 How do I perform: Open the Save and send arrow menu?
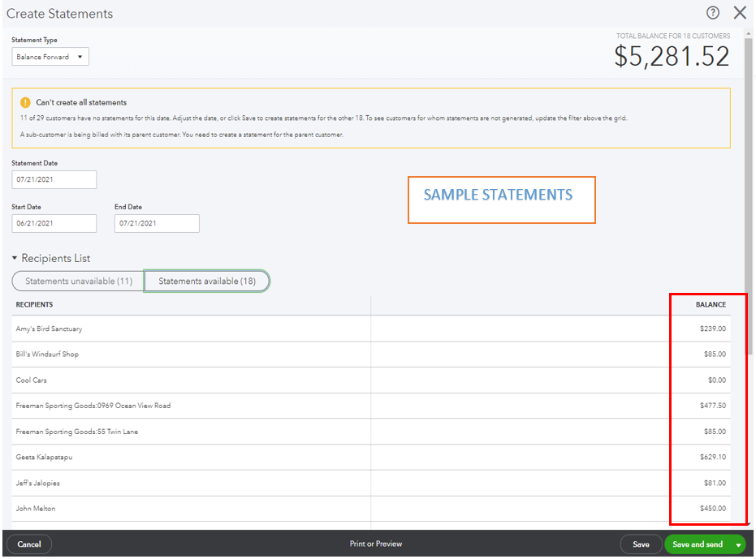pyautogui.click(x=738, y=544)
